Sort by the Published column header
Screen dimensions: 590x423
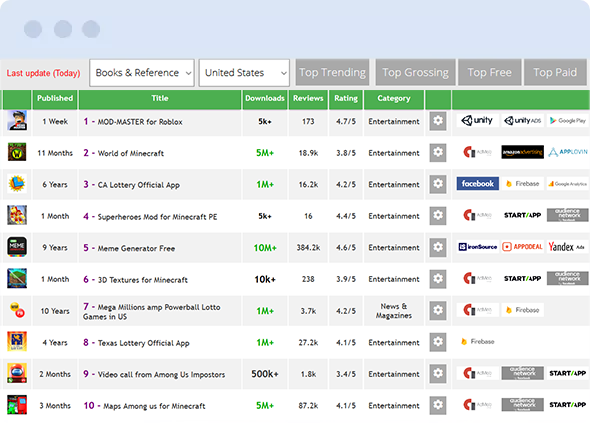coord(55,99)
